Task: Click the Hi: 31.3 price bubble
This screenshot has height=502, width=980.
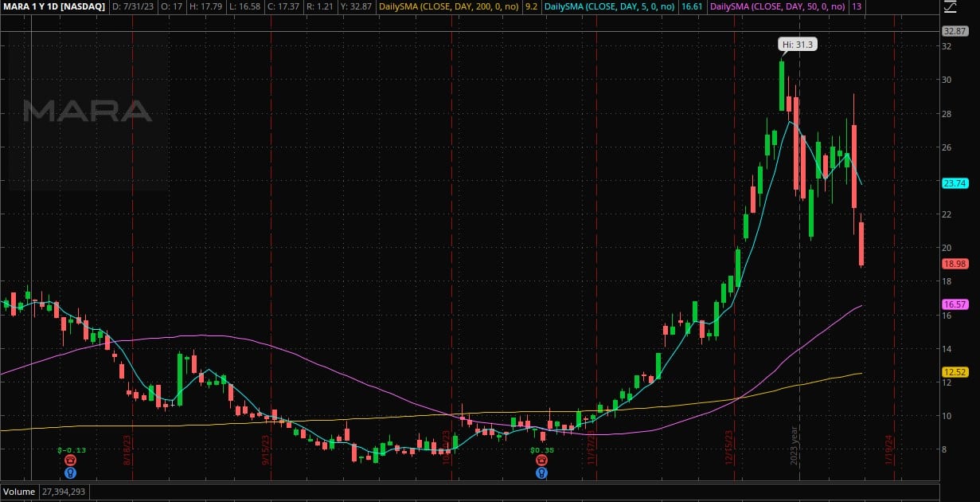Action: pyautogui.click(x=796, y=45)
